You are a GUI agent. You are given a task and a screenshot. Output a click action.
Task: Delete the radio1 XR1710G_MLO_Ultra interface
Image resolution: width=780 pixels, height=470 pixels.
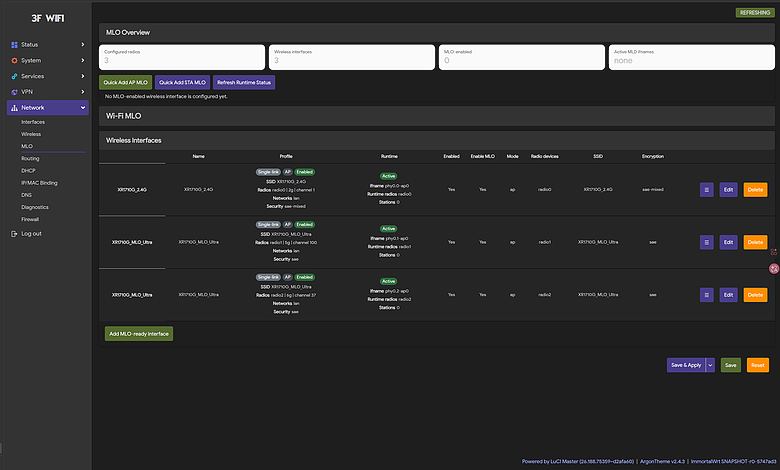point(755,242)
